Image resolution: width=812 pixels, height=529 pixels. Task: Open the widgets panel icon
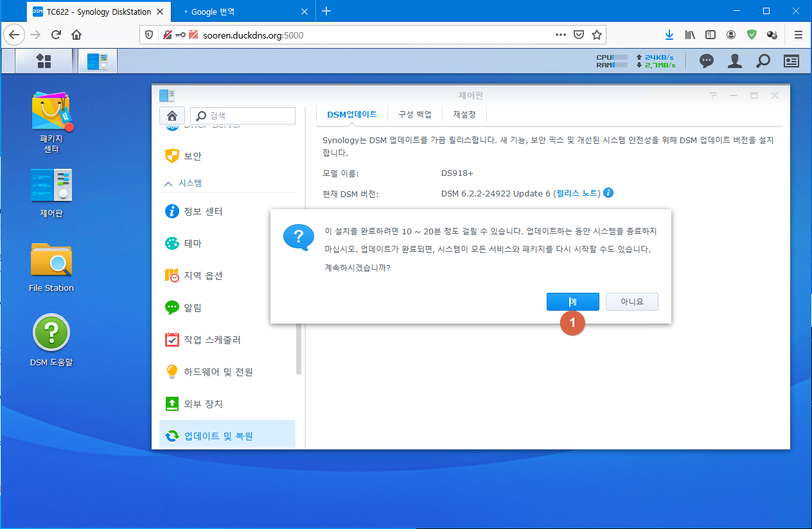point(791,61)
